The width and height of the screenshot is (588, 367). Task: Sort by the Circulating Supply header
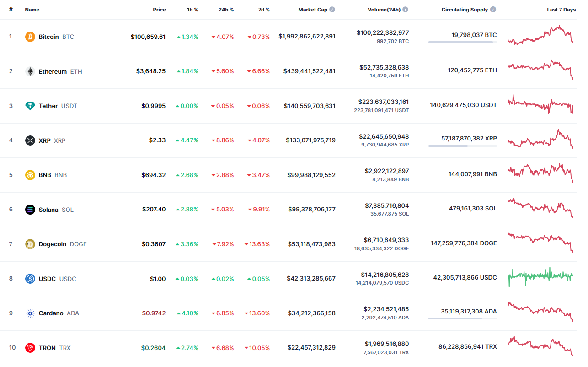[x=465, y=10]
